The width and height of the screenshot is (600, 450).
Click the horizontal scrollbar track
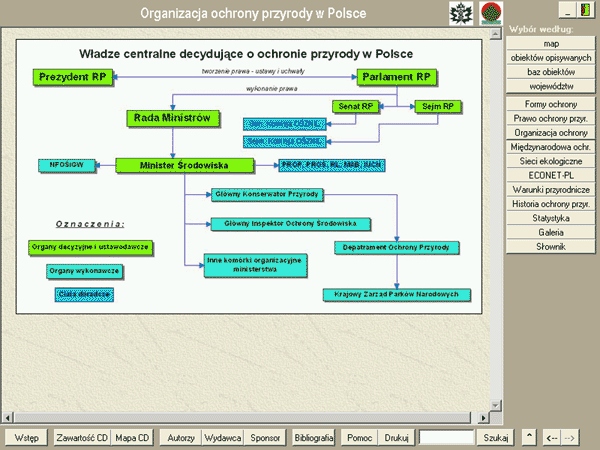[x=250, y=416]
